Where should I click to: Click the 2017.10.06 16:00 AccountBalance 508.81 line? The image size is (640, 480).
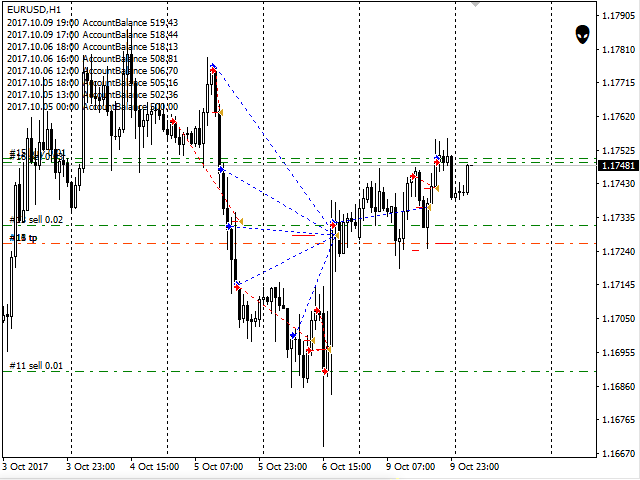pyautogui.click(x=92, y=58)
